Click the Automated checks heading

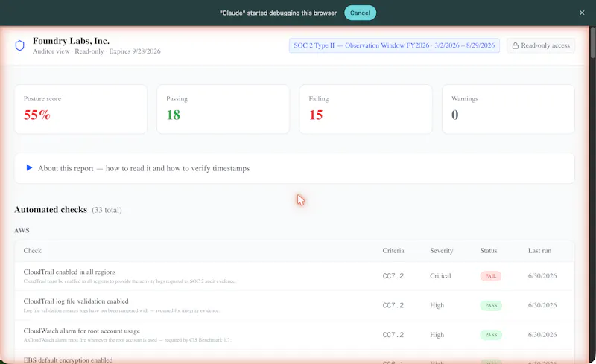pyautogui.click(x=51, y=210)
